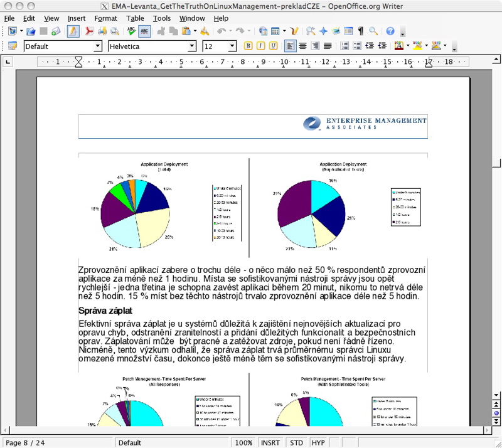Turn on Bullets list
Screen dimensions: 502x448
357,46
